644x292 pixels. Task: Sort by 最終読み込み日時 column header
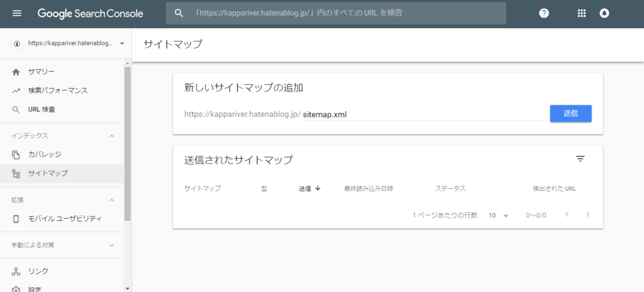(x=369, y=188)
